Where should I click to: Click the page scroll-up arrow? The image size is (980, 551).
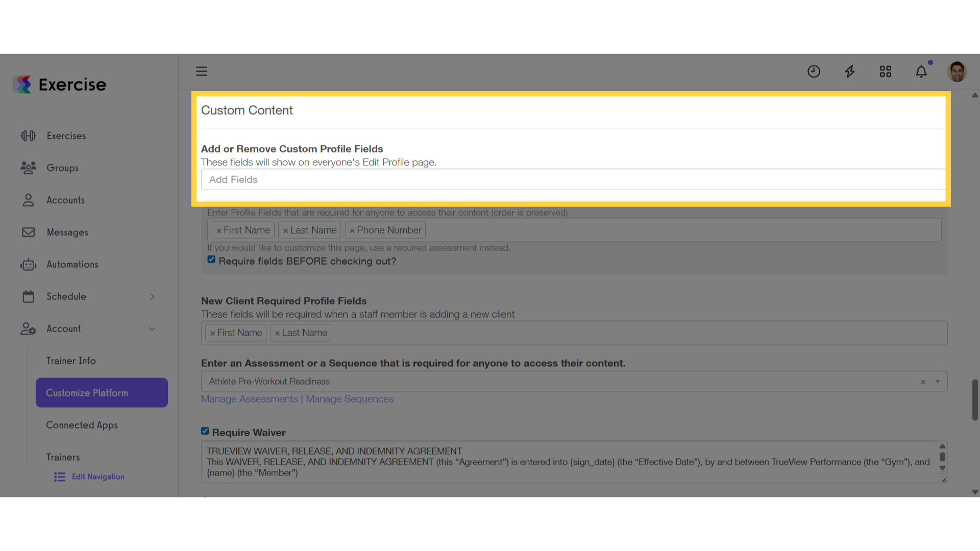(x=975, y=95)
